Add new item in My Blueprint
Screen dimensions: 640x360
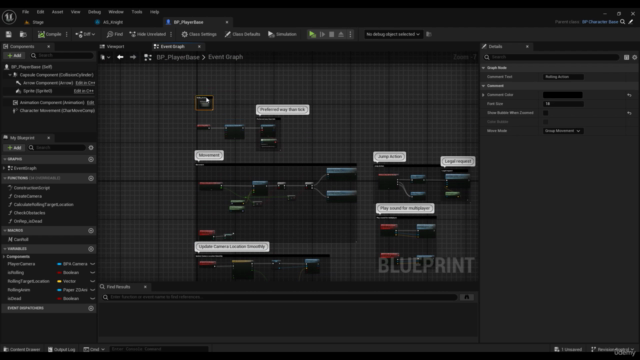(14, 148)
